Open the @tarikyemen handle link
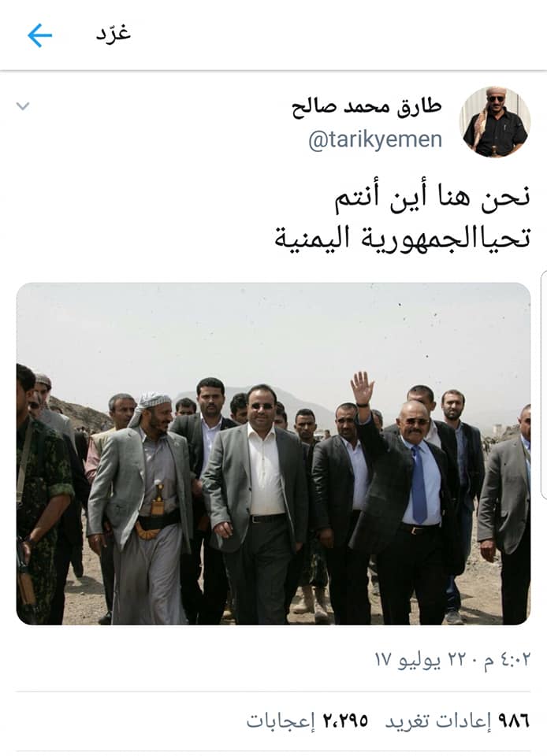The image size is (547, 756). pos(375,140)
